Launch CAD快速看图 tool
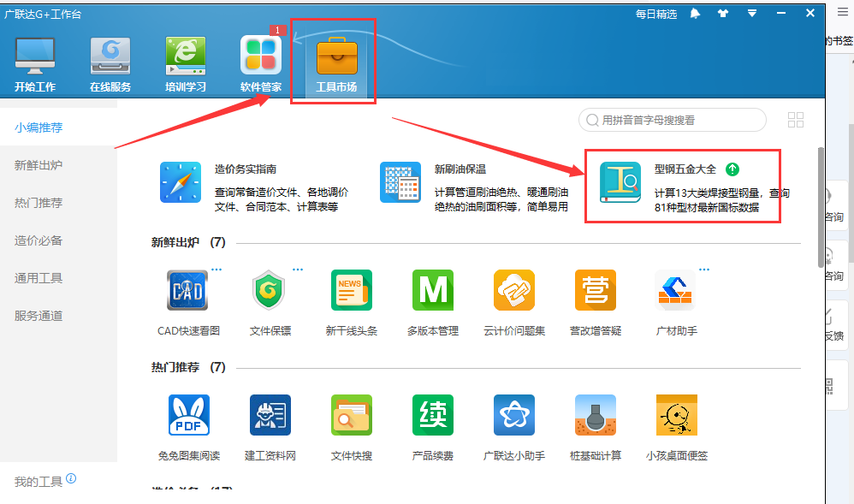 pos(187,290)
